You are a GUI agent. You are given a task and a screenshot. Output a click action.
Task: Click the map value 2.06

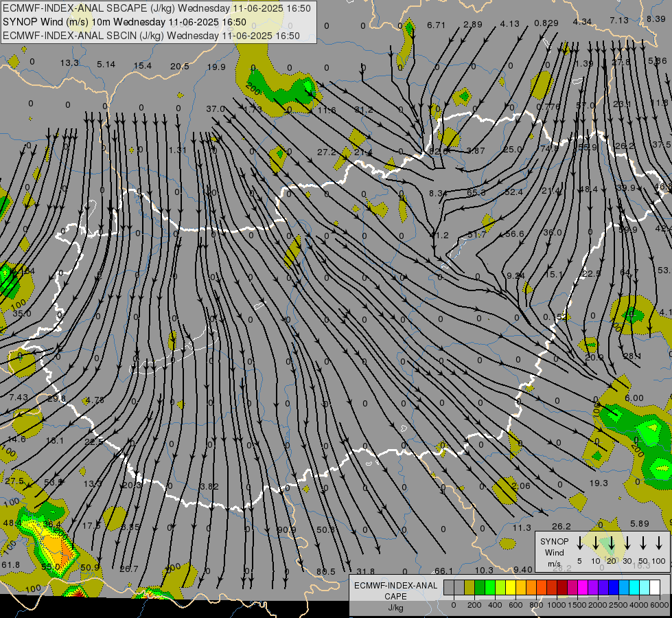(x=521, y=486)
